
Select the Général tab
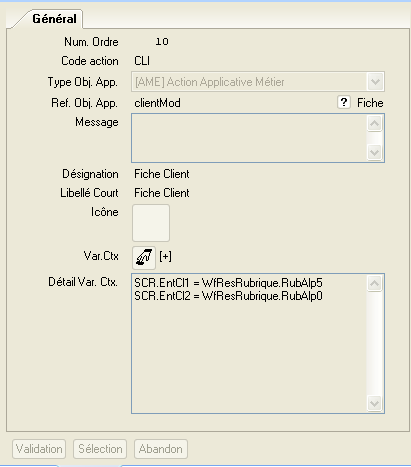[54, 19]
